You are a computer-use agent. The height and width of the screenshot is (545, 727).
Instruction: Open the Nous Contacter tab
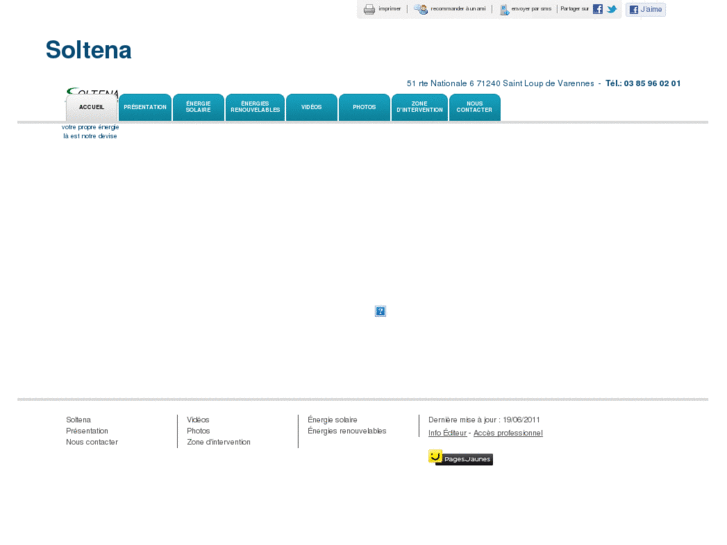[475, 107]
